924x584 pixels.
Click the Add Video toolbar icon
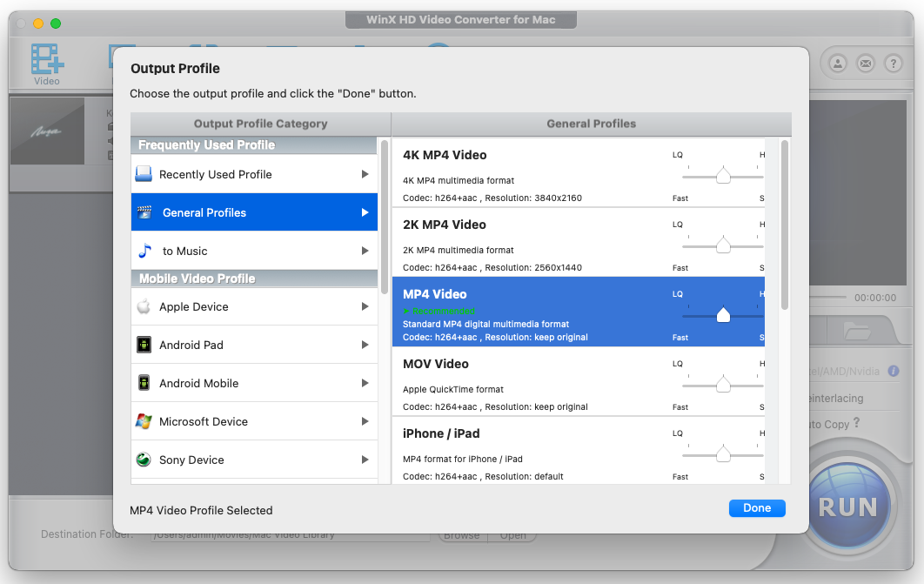46,62
